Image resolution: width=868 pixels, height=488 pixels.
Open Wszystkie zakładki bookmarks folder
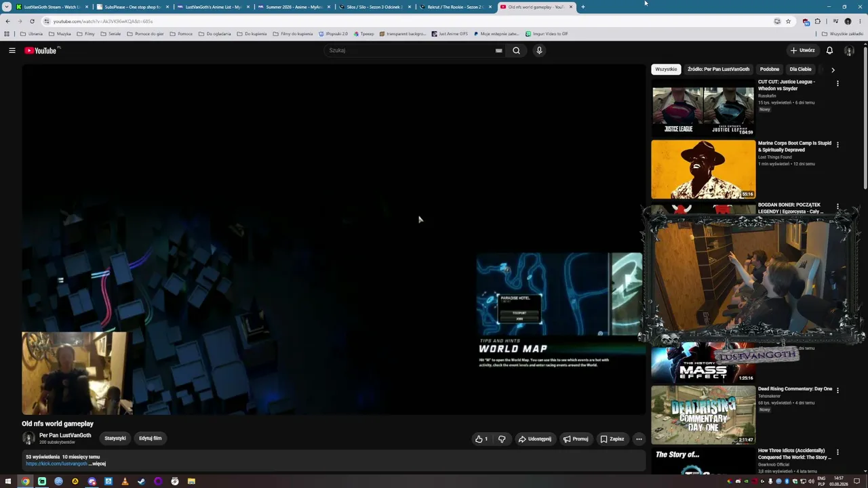tap(843, 33)
